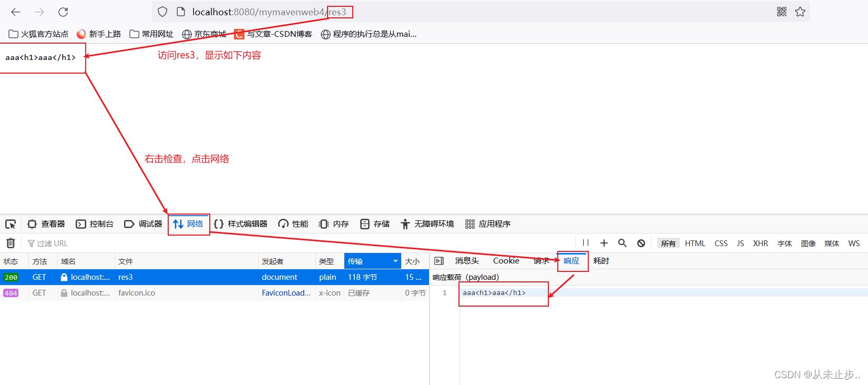
Task: Select the favicon.ico request row
Action: pos(215,293)
